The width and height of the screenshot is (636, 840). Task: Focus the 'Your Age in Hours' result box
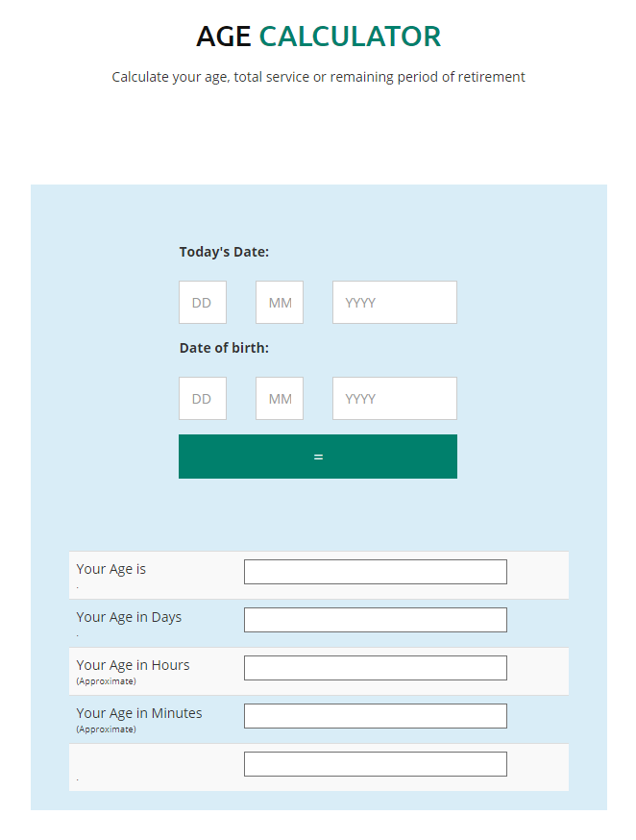coord(375,668)
